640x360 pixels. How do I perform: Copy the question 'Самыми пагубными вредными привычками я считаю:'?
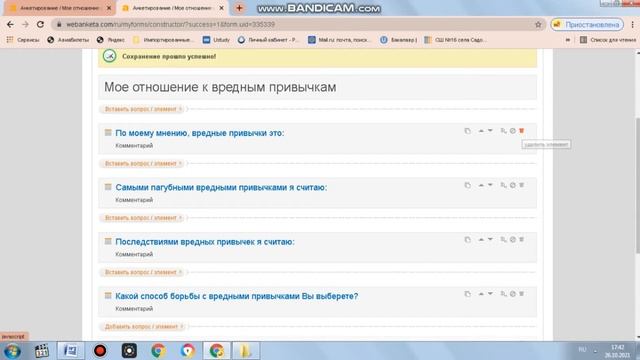[467, 185]
